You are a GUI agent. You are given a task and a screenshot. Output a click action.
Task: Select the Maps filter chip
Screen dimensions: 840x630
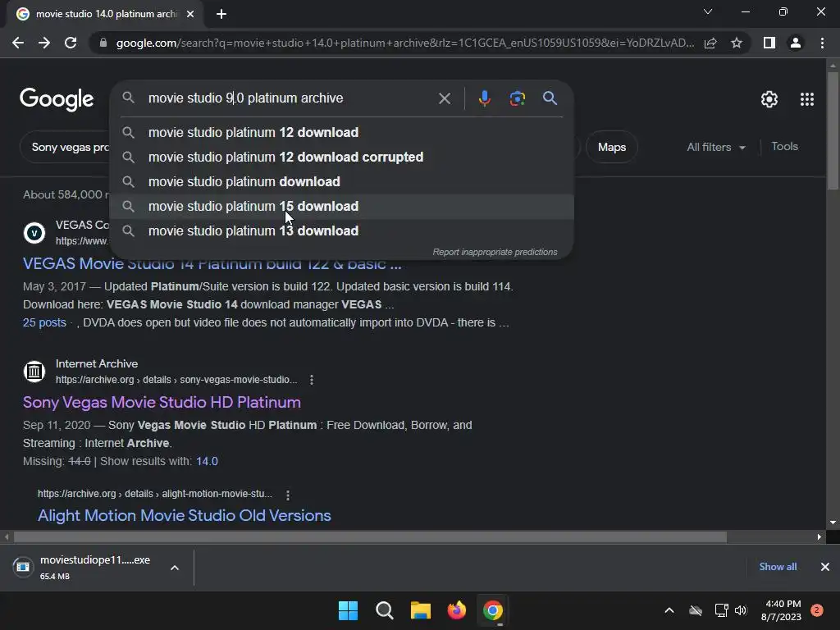point(612,147)
